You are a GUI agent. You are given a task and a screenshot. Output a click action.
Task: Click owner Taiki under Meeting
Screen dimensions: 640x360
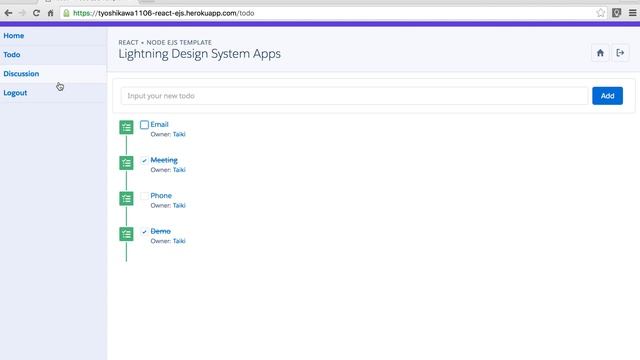179,169
